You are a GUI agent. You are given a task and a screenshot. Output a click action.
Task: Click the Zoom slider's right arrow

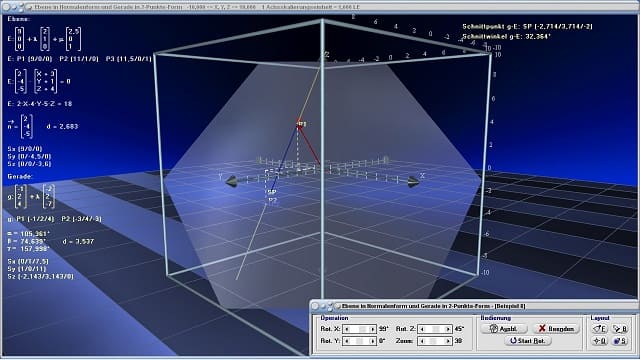pyautogui.click(x=448, y=341)
